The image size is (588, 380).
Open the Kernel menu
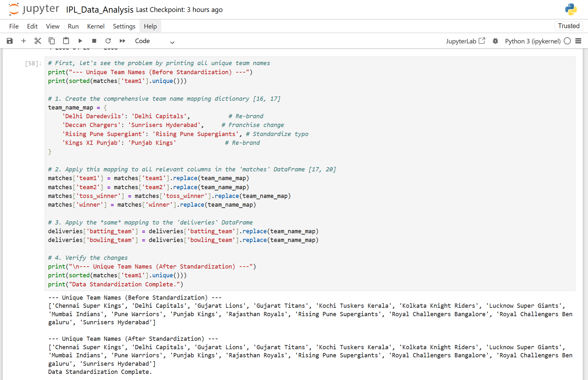[96, 26]
